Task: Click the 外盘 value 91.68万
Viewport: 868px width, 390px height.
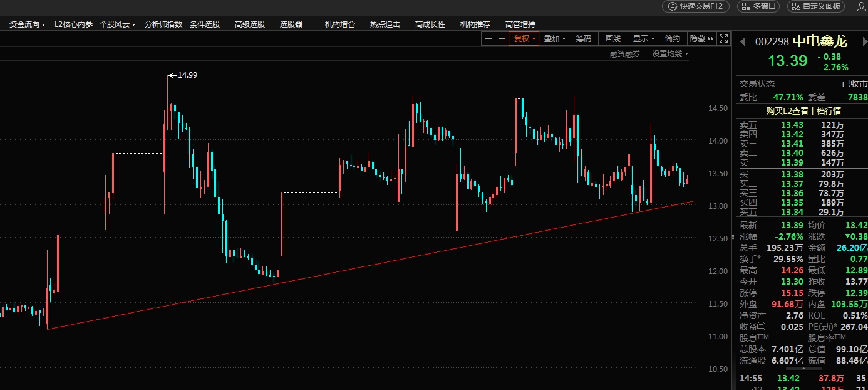Action: tap(787, 304)
